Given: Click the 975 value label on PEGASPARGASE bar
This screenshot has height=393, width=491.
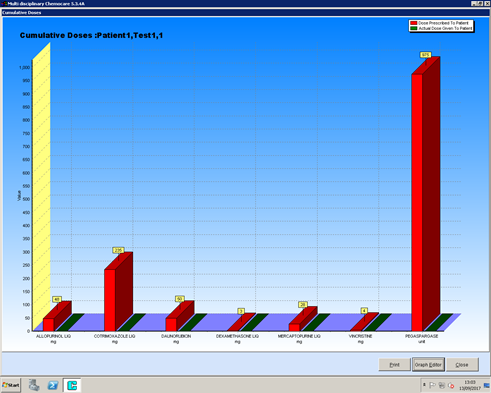Looking at the screenshot, I should click(x=425, y=55).
